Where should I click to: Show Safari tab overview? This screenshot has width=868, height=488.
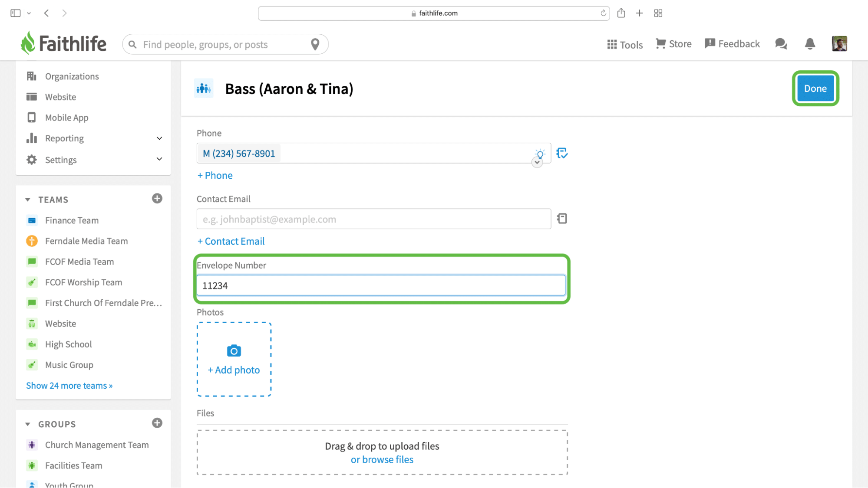point(658,13)
